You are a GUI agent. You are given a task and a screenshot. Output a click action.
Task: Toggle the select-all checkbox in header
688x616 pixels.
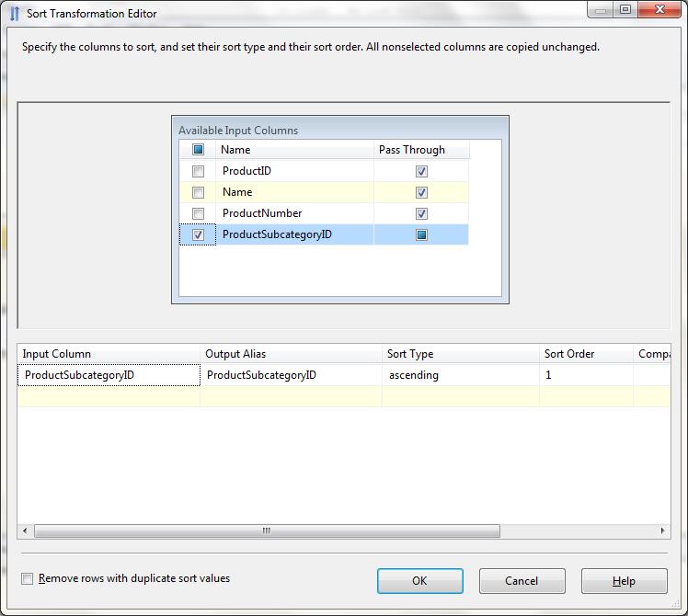tap(198, 150)
